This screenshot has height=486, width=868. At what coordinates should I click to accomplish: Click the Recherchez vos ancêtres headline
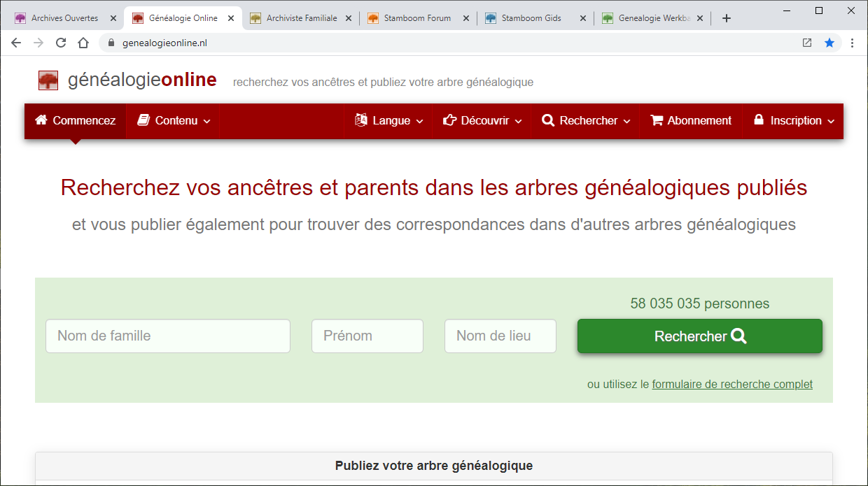[x=434, y=188]
